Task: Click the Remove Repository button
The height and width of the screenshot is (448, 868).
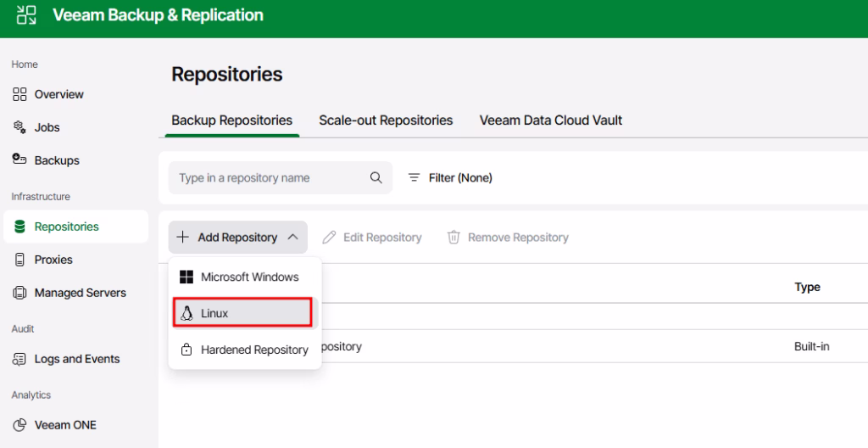Action: point(508,238)
